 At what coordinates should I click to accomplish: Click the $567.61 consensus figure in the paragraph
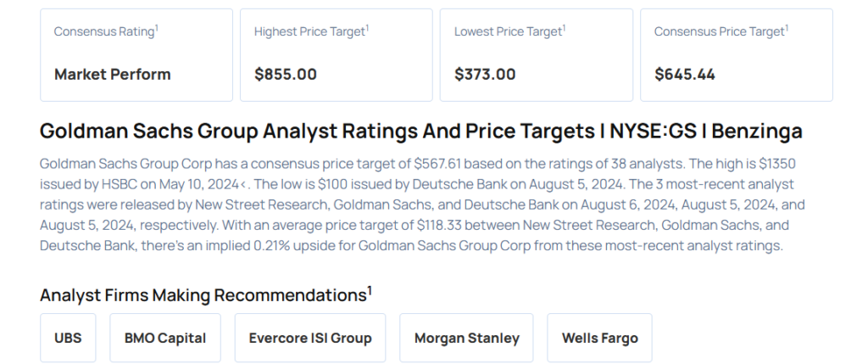pos(437,163)
